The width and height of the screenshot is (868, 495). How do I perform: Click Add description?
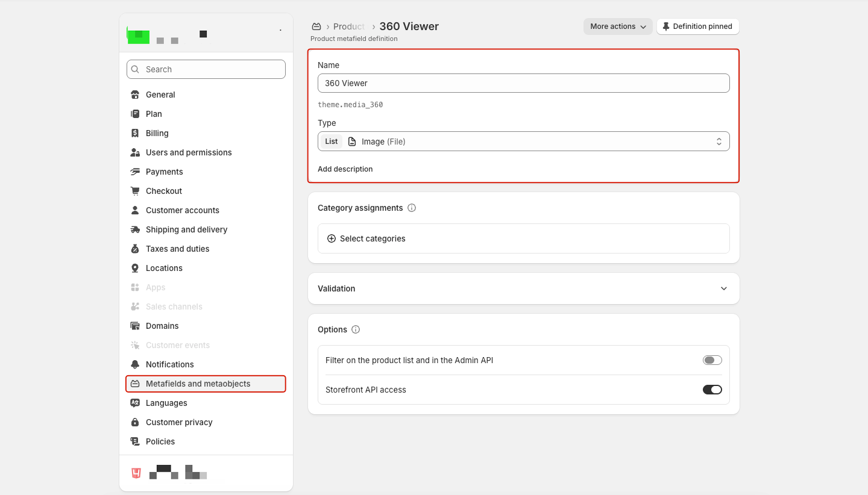click(x=345, y=169)
